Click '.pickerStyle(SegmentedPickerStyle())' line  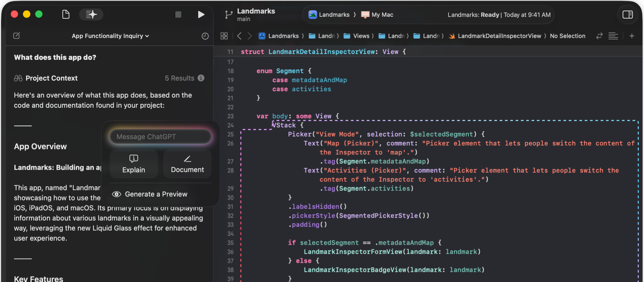[x=359, y=215]
